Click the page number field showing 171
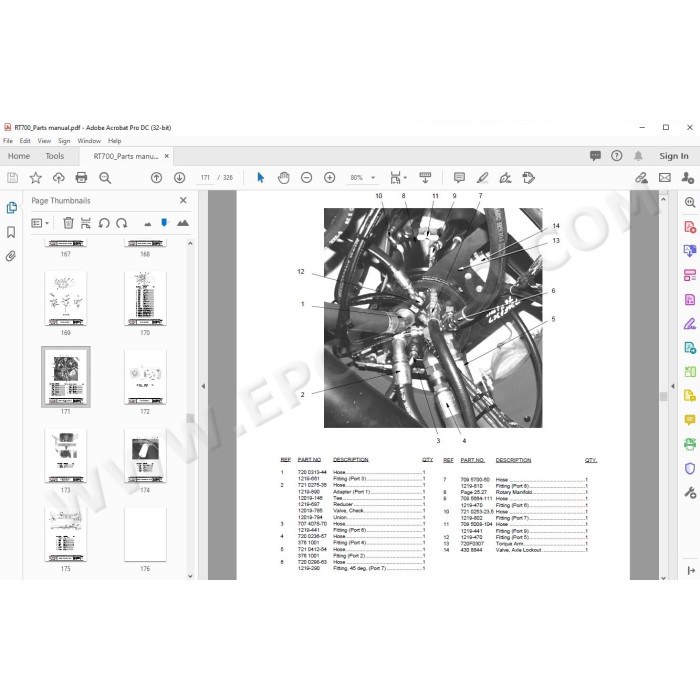This screenshot has width=700, height=700. coord(205,178)
